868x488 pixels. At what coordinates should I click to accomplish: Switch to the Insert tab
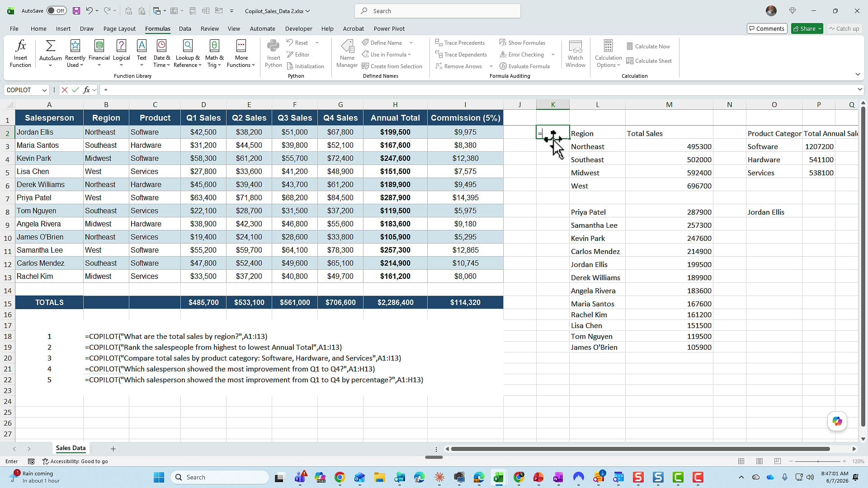point(63,28)
